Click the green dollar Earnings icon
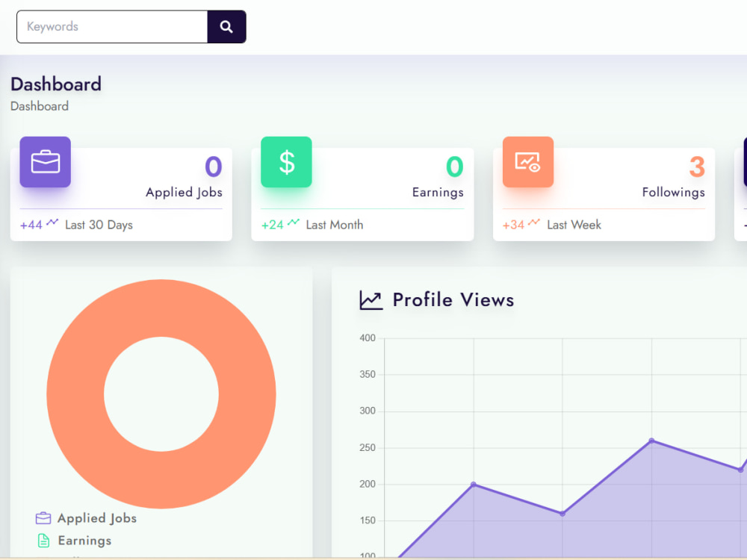Viewport: 747px width, 560px height. pyautogui.click(x=286, y=162)
